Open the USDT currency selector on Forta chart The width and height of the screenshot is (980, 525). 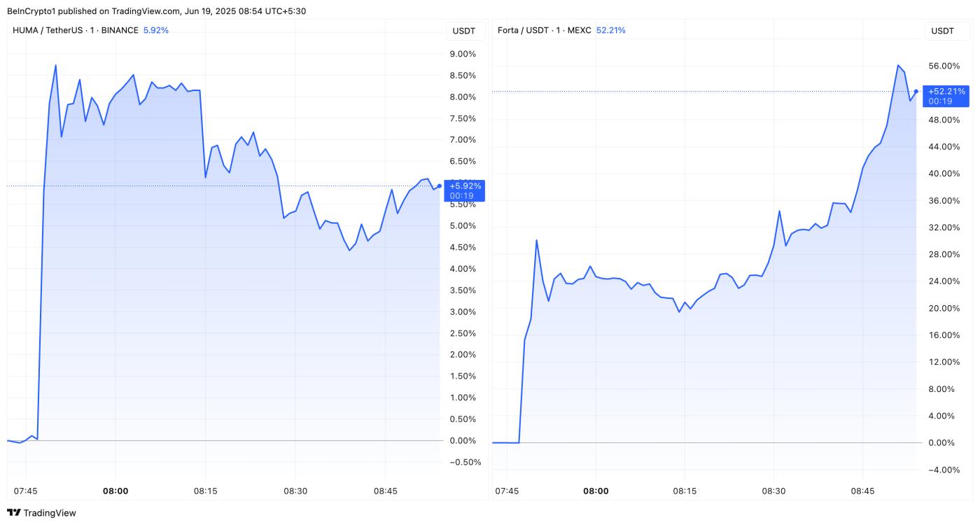pos(942,31)
